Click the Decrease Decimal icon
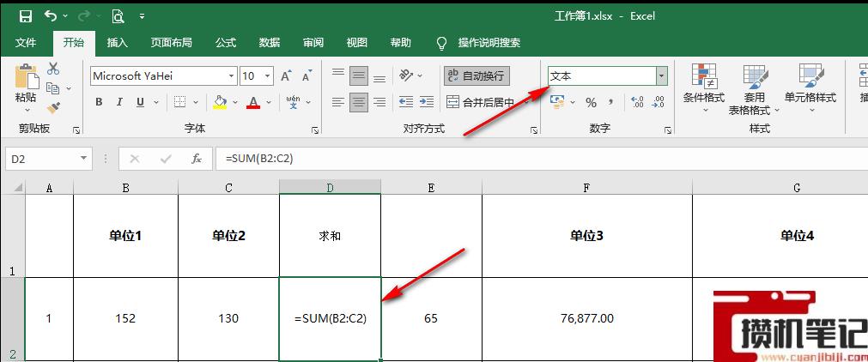868x362 pixels. (659, 102)
